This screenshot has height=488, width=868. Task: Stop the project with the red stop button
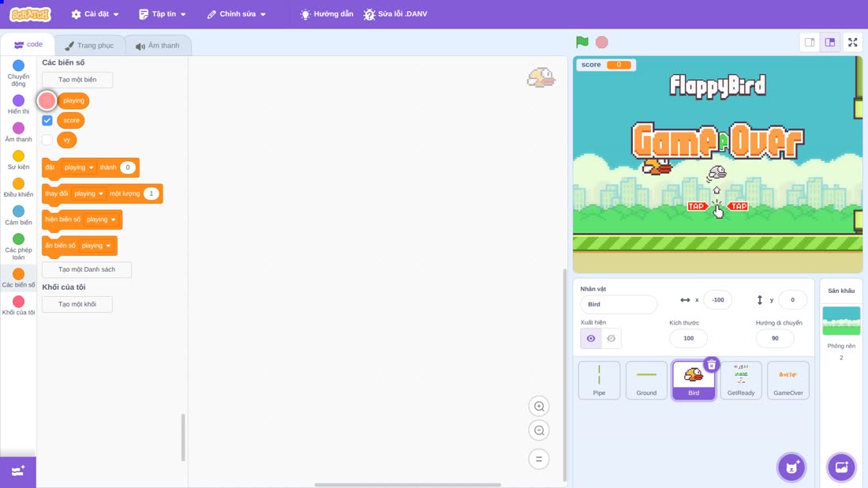tap(602, 42)
